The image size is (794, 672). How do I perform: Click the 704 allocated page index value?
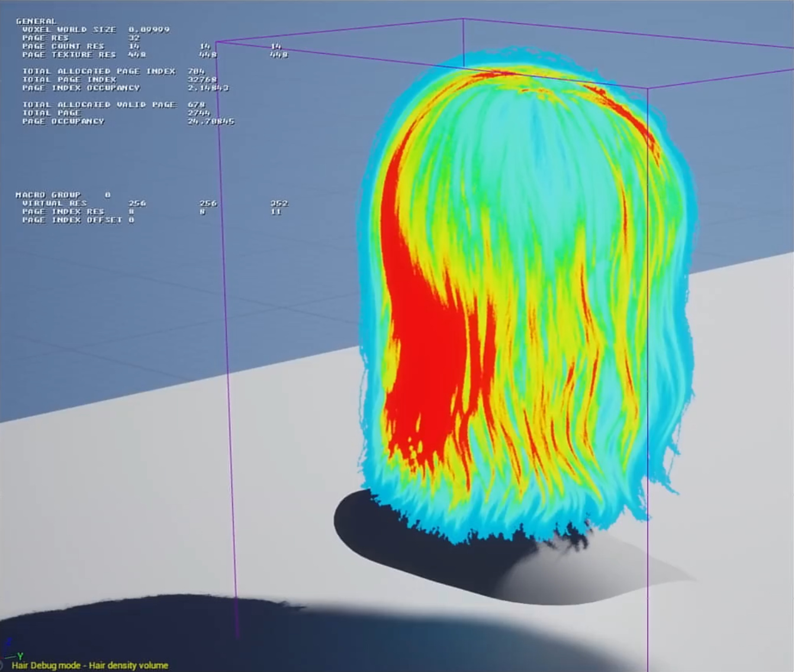point(196,71)
